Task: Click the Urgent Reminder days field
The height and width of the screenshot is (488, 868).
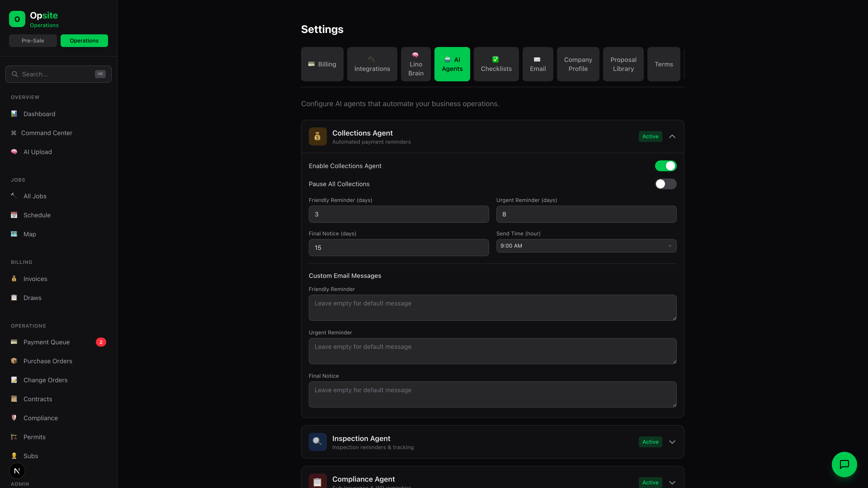Action: tap(586, 214)
